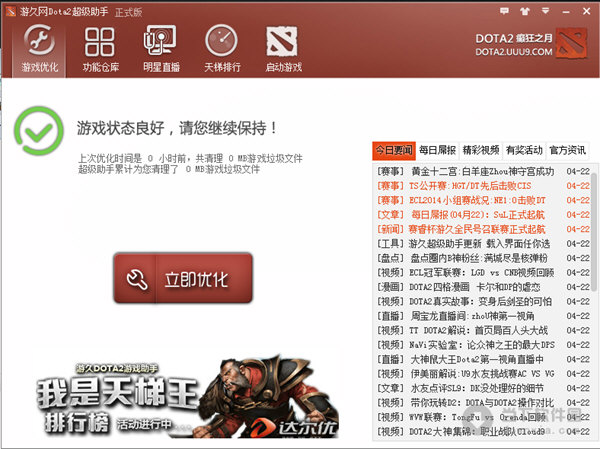
Task: Open the feedback chat icon in title bar
Action: point(504,11)
